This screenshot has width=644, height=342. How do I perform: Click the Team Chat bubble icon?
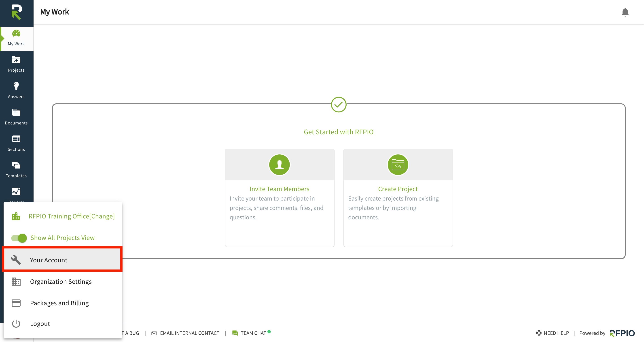click(x=235, y=333)
